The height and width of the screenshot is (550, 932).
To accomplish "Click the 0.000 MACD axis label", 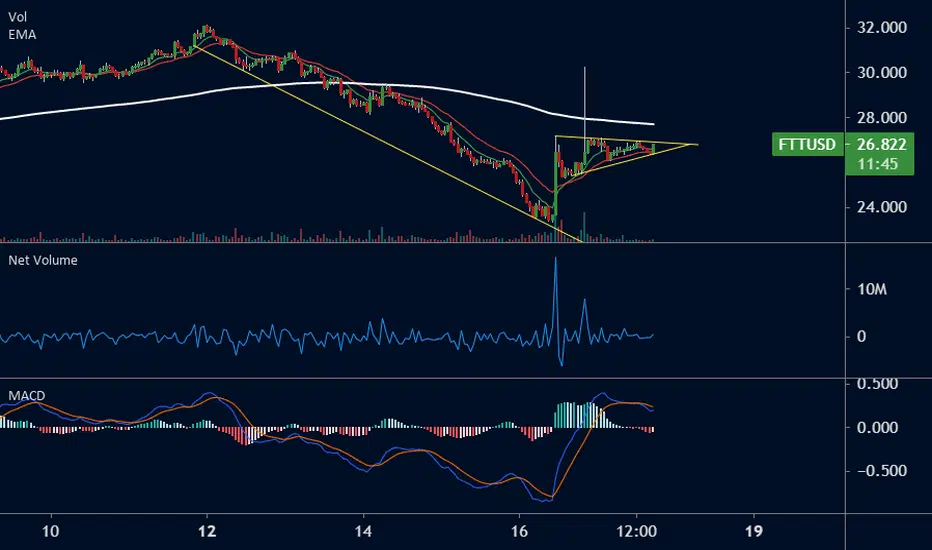I will [x=877, y=428].
